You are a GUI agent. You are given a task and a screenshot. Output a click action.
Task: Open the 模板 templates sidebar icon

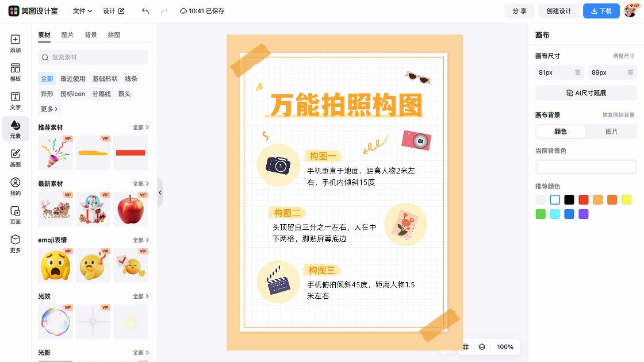[15, 72]
